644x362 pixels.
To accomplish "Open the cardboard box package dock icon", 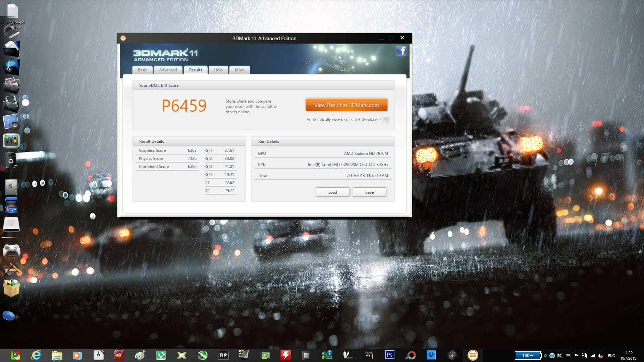I will [x=12, y=288].
